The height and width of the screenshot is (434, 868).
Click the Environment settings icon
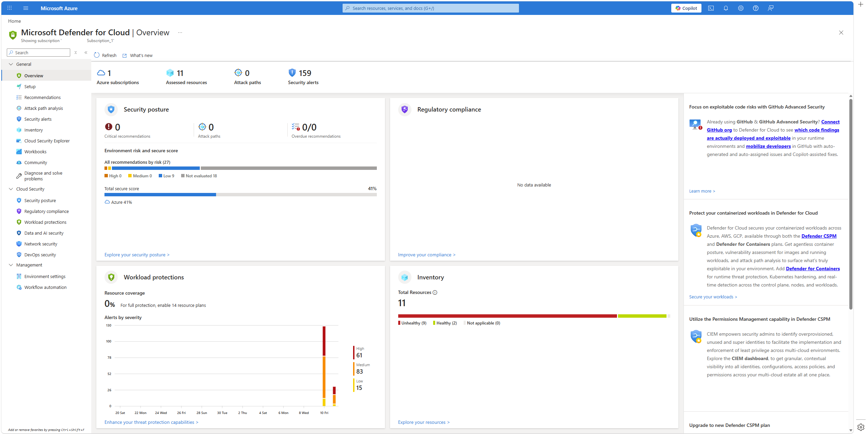tap(19, 276)
